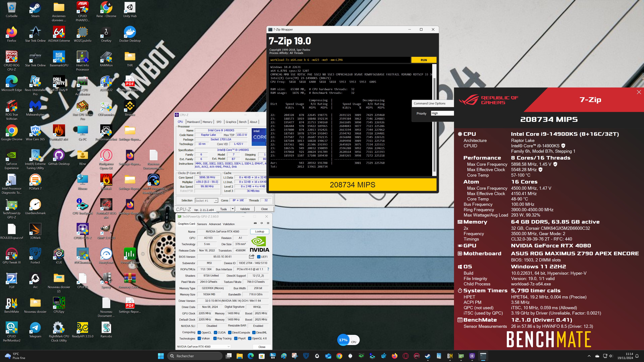Click the Close button in GPU-Z

click(x=262, y=347)
